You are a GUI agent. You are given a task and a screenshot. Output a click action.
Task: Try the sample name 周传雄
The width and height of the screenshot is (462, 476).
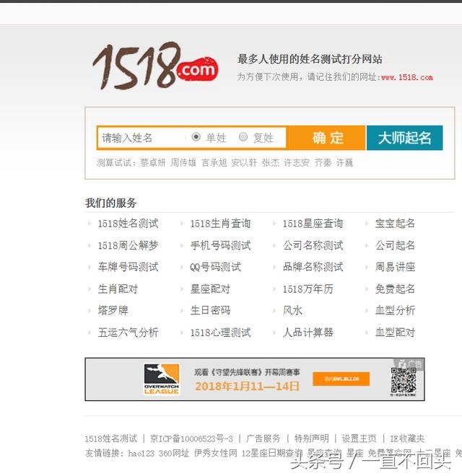click(x=183, y=163)
